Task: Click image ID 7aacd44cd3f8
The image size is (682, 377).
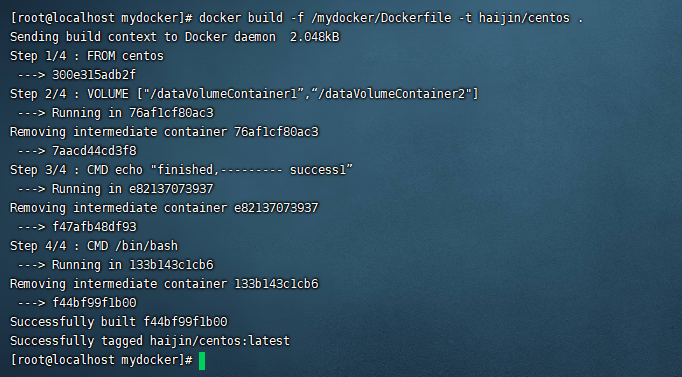Action: pyautogui.click(x=94, y=151)
